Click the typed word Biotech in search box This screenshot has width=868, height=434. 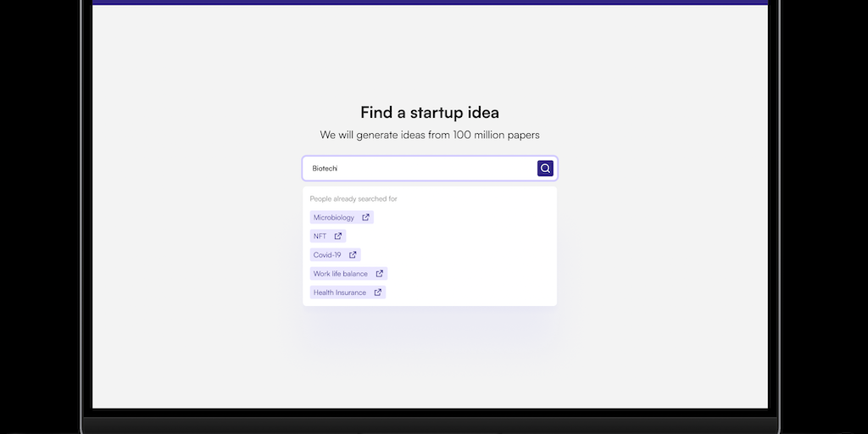tap(325, 169)
